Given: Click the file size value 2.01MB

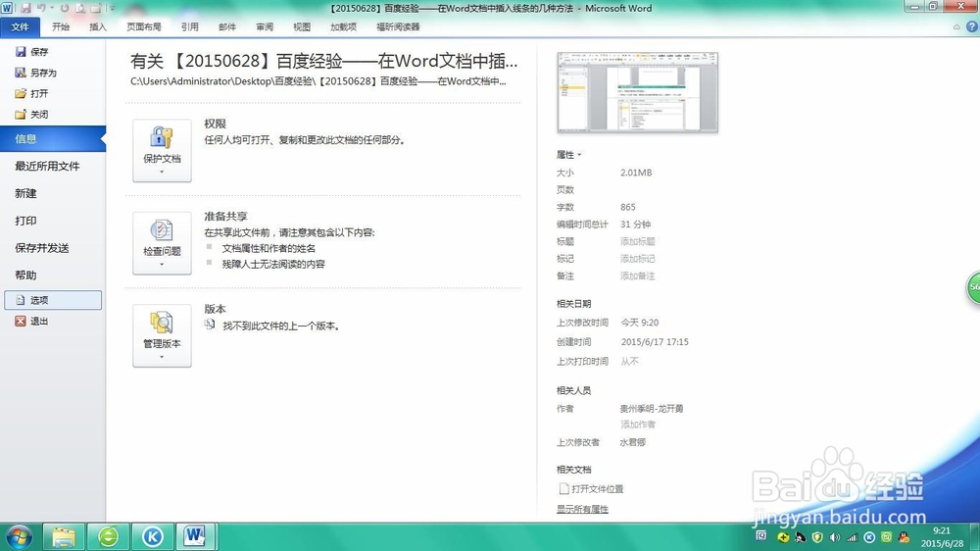Looking at the screenshot, I should 636,173.
